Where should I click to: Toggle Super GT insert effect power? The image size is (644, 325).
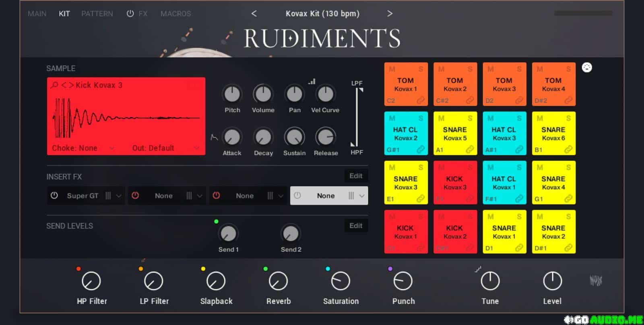click(x=54, y=195)
